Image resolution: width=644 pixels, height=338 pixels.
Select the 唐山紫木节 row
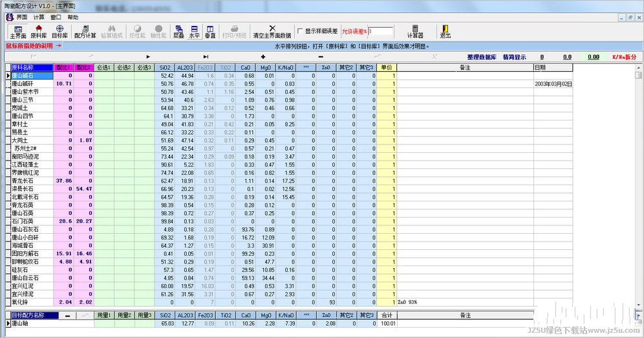(x=32, y=92)
